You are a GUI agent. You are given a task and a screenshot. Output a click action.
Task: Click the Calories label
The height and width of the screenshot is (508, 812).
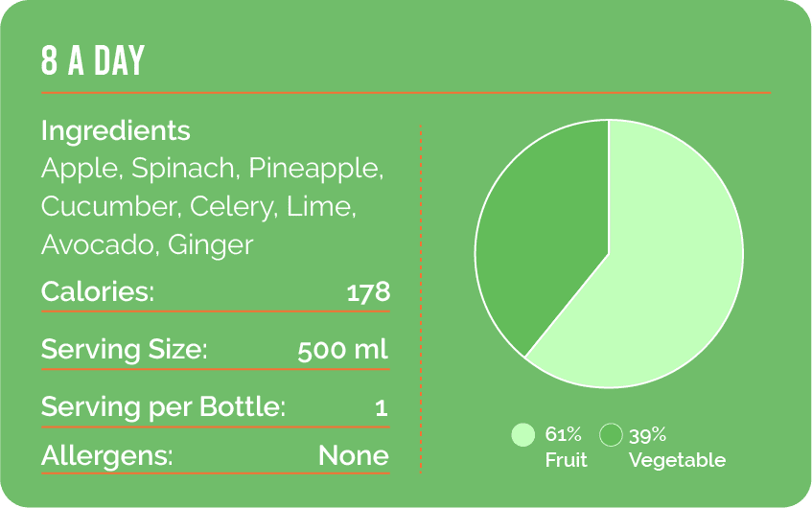(98, 291)
